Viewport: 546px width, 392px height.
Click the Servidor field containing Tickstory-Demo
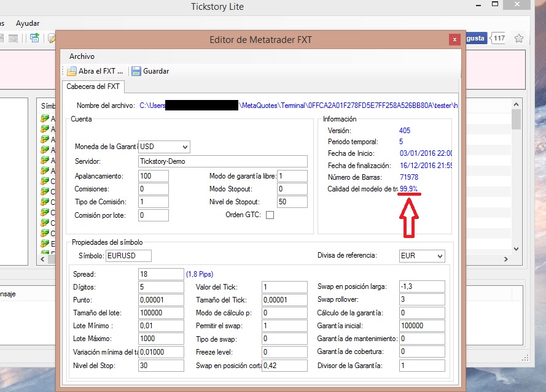pos(222,161)
